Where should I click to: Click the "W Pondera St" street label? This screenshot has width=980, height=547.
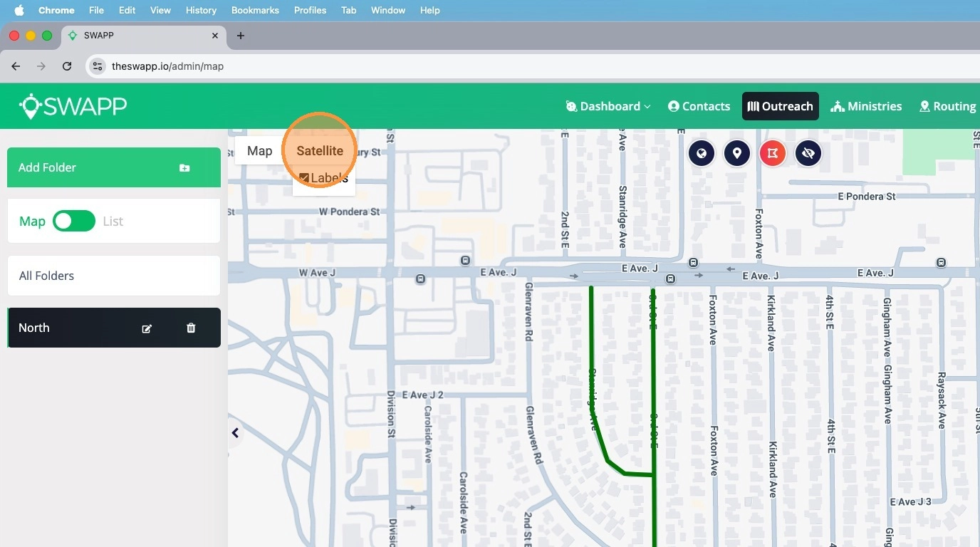[x=349, y=212]
